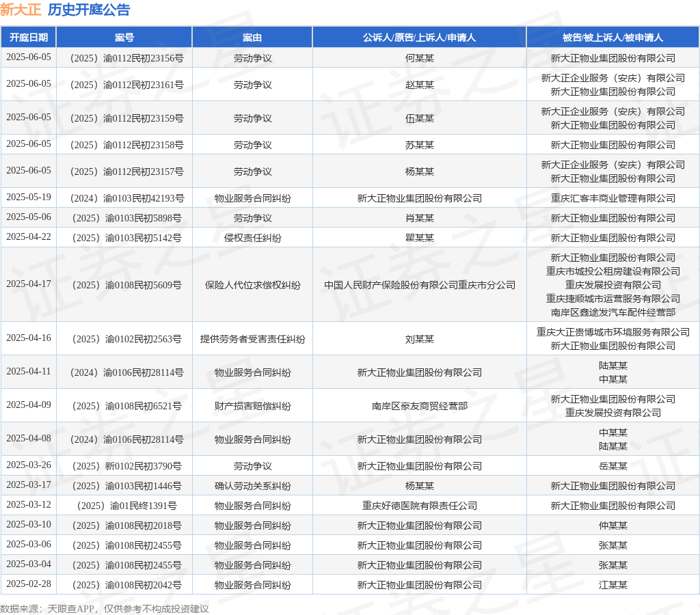Click the date 2025-05-06
Screen dimensions: 700x615
click(29, 217)
